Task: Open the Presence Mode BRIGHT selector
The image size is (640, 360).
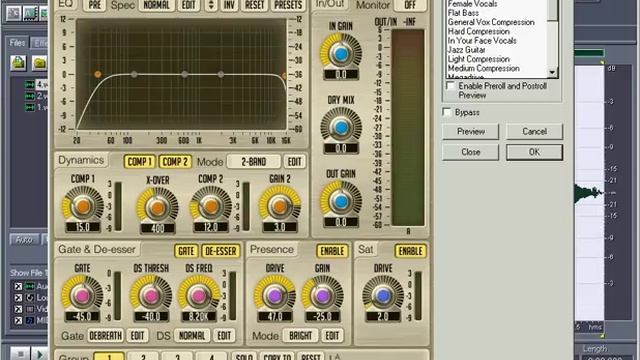Action: pos(300,336)
